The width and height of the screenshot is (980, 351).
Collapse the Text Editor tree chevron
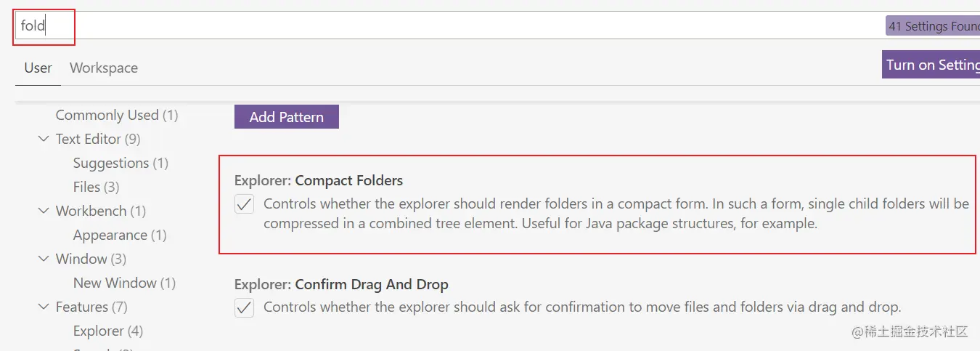coord(44,139)
